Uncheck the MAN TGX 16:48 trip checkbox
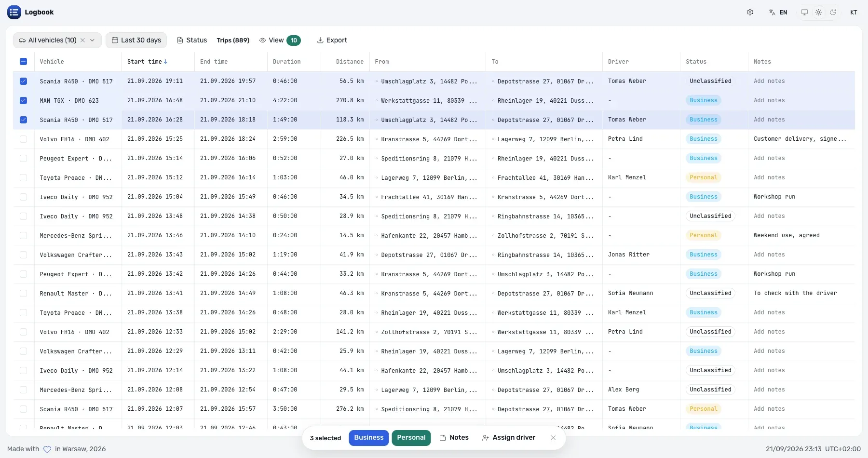 [24, 100]
